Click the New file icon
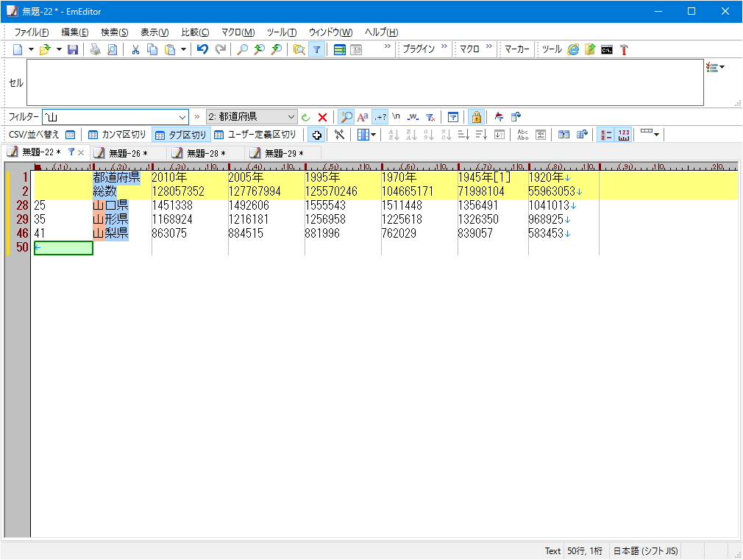 click(18, 49)
